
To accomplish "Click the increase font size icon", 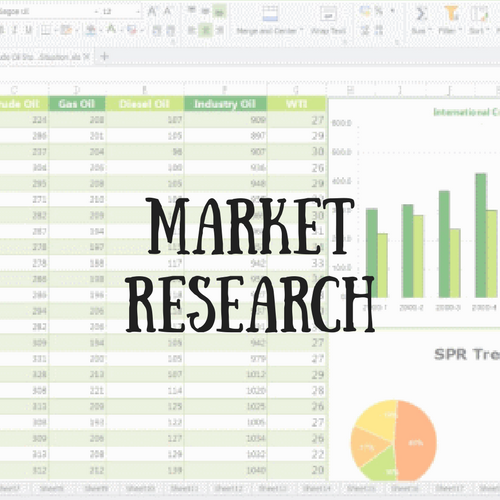I will coord(152,12).
